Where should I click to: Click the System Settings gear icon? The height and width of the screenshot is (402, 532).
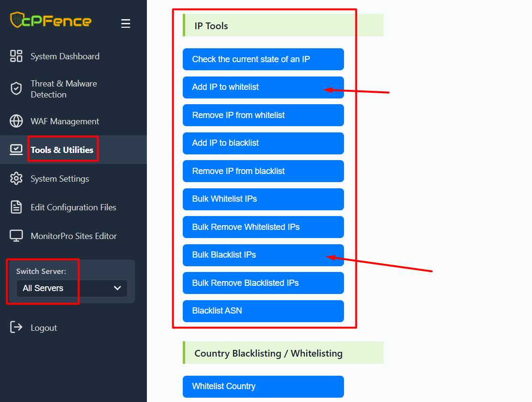(16, 179)
